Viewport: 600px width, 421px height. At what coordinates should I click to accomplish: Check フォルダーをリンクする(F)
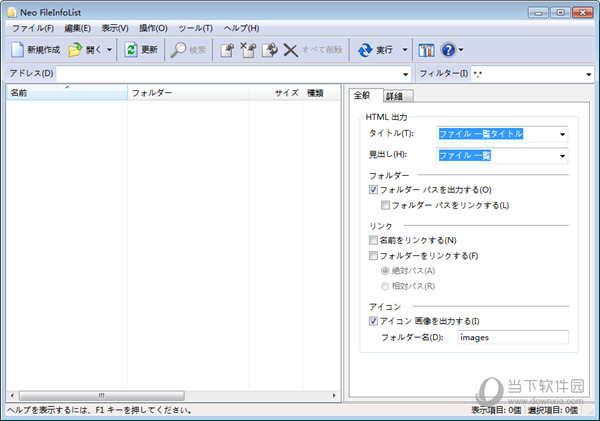click(373, 255)
